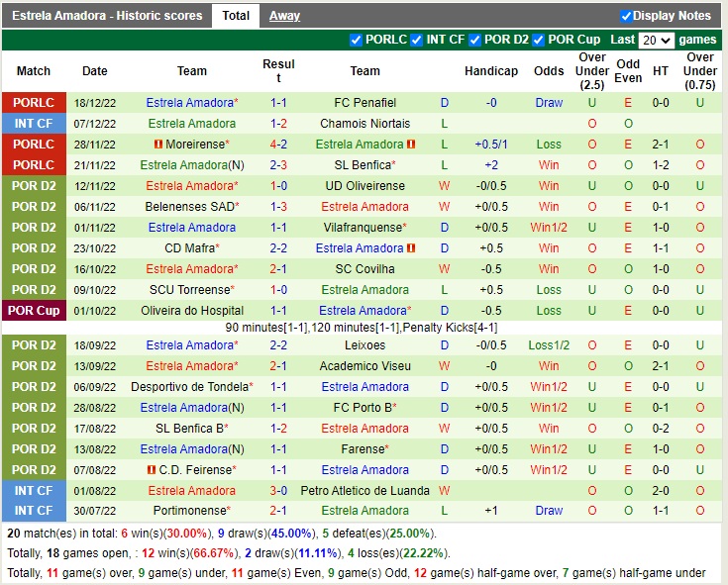
Task: Open SC Covilha team link
Action: [x=364, y=269]
